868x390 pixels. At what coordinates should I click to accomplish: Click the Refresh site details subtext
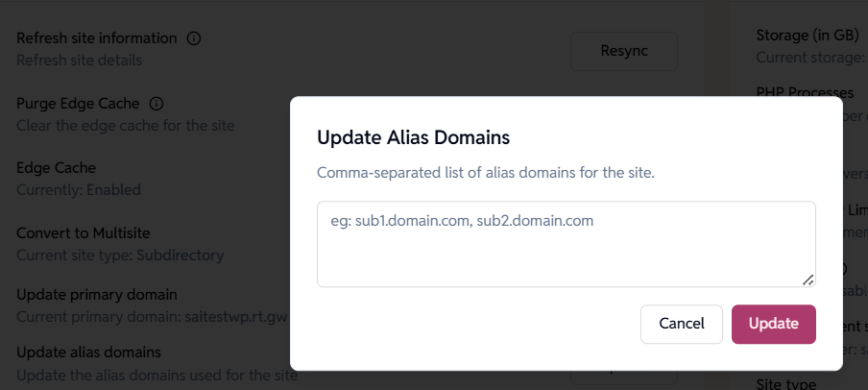tap(80, 60)
